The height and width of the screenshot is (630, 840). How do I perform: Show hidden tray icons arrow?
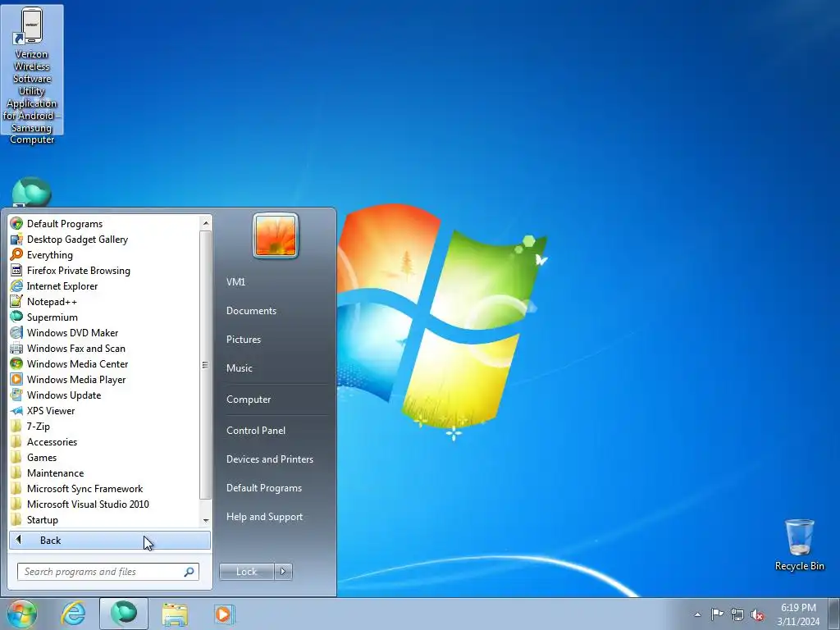point(697,614)
